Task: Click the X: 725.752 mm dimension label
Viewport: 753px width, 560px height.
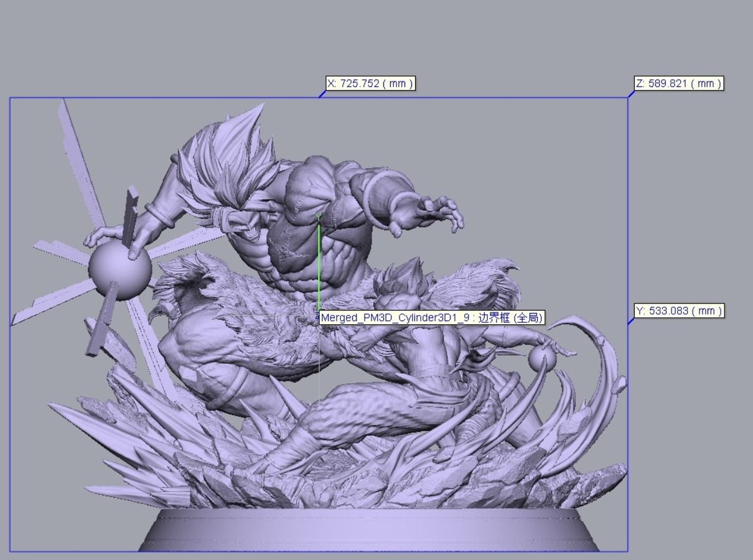Action: (370, 84)
